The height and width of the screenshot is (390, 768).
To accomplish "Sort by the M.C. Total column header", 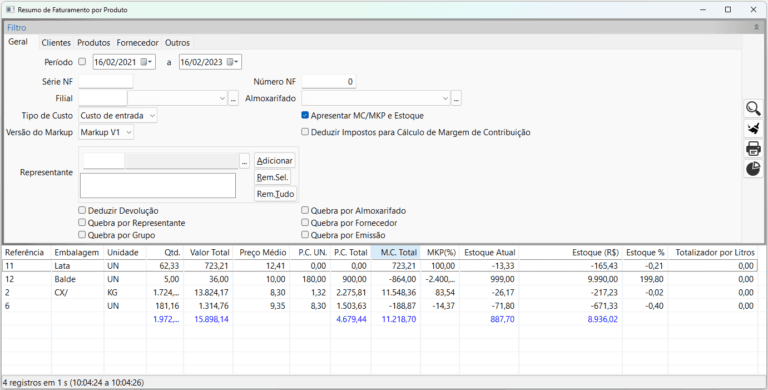I will [x=396, y=252].
